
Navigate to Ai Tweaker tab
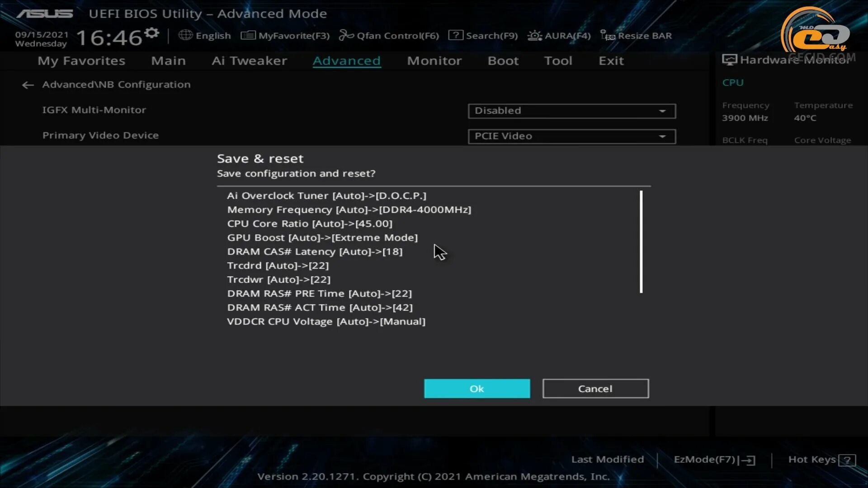[249, 60]
